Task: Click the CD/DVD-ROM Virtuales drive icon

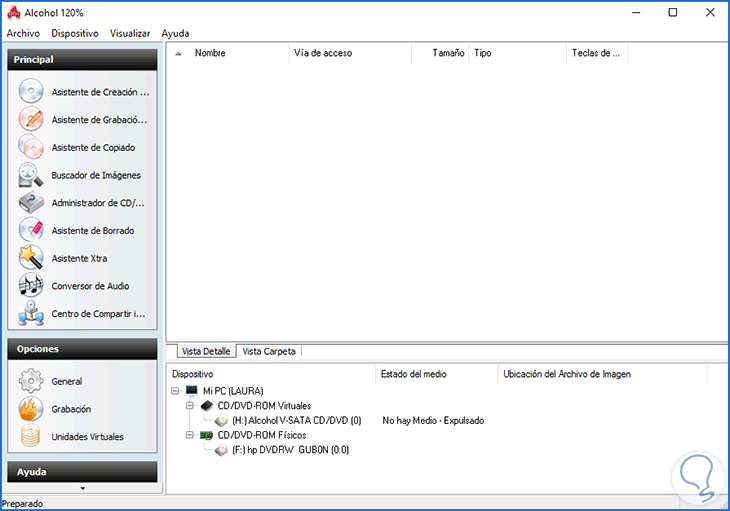Action: pyautogui.click(x=207, y=405)
